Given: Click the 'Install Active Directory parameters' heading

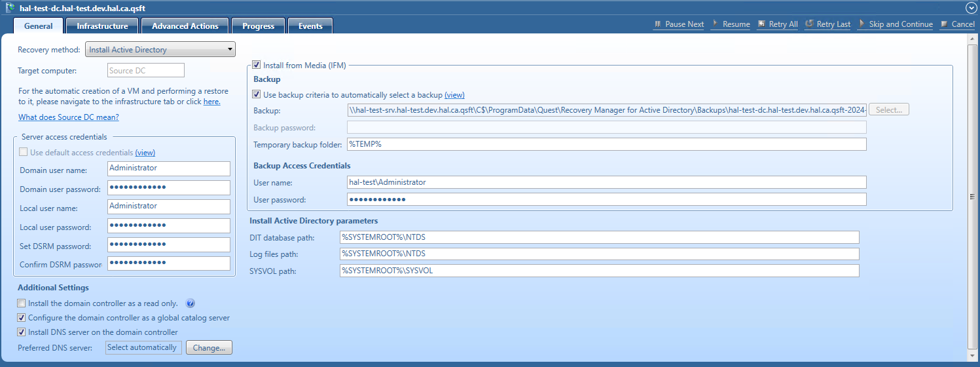Looking at the screenshot, I should point(314,221).
